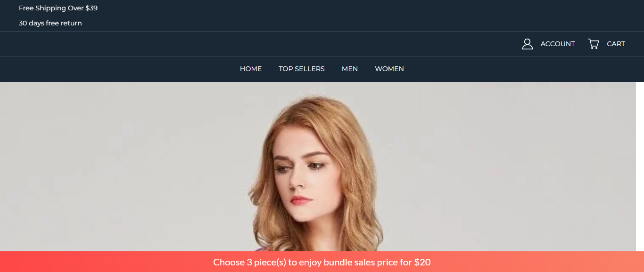Click the bundle sales promotion bar text
The width and height of the screenshot is (644, 272).
(322, 262)
